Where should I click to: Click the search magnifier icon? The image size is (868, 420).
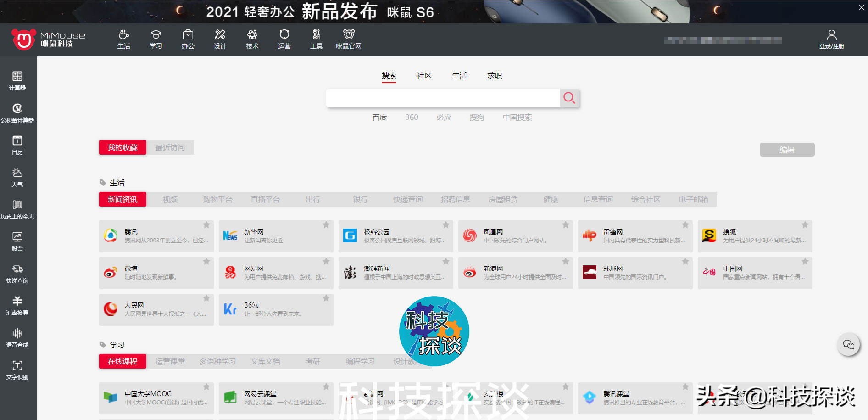(x=569, y=98)
